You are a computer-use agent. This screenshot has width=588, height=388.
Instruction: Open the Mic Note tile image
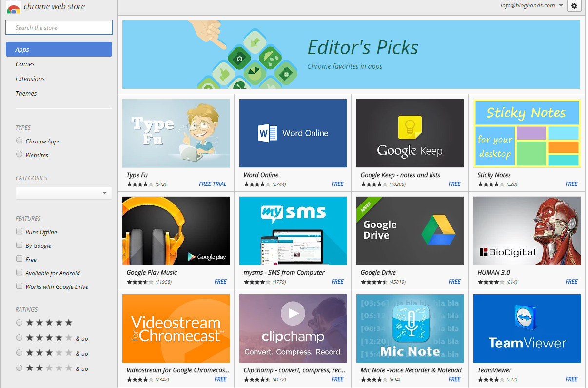410,328
